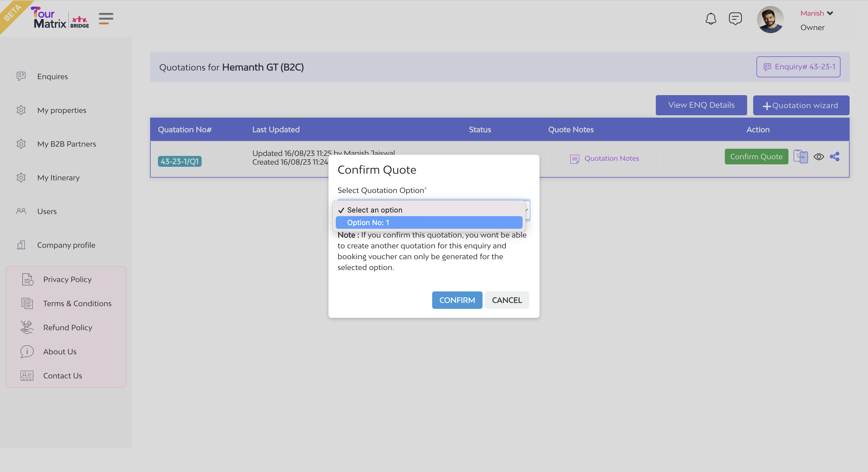The width and height of the screenshot is (868, 472).
Task: Click the Refund Policy sidebar icon
Action: (x=27, y=327)
